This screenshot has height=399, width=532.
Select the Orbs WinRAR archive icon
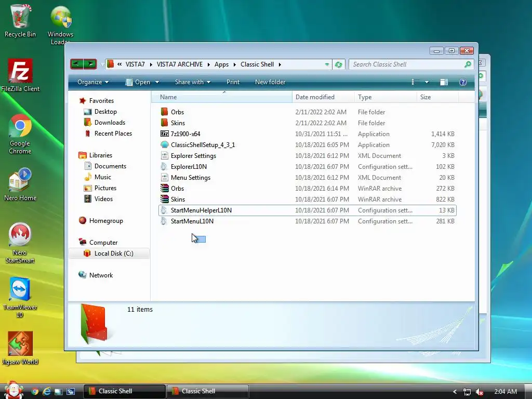coord(165,188)
